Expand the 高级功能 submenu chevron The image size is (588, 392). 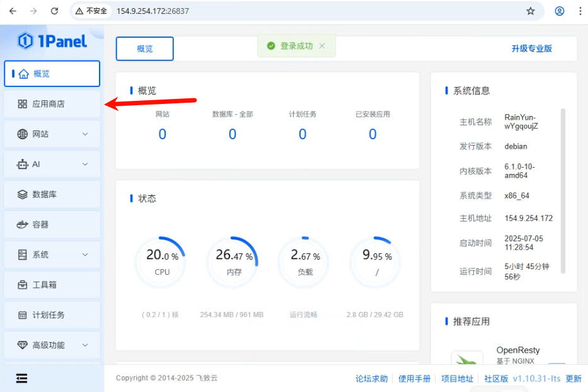pos(85,345)
